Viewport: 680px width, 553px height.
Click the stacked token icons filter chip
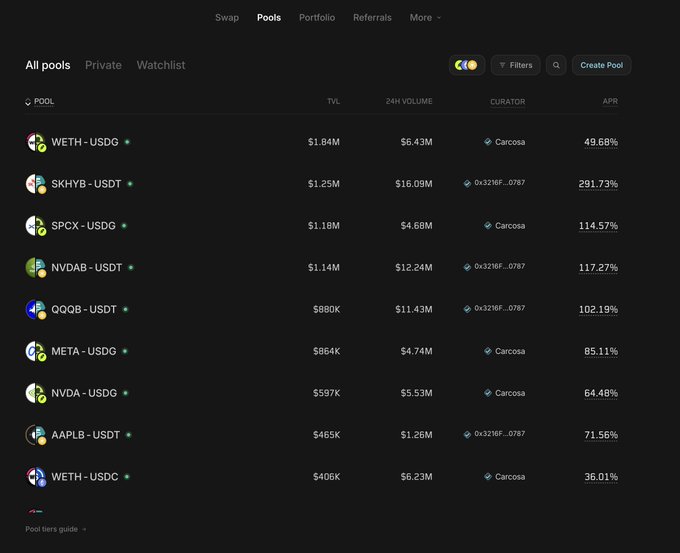tap(467, 65)
